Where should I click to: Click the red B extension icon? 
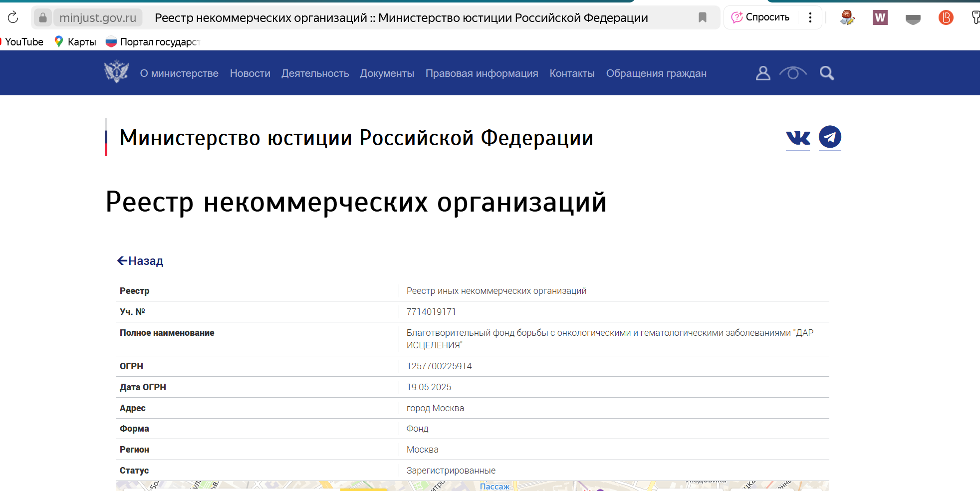click(x=946, y=18)
